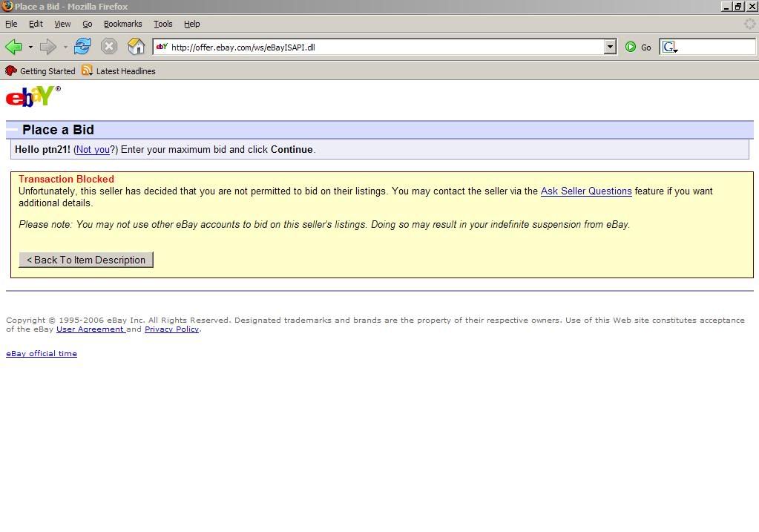Expand the address bar history dropdown
This screenshot has height=532, width=759.
coord(610,47)
